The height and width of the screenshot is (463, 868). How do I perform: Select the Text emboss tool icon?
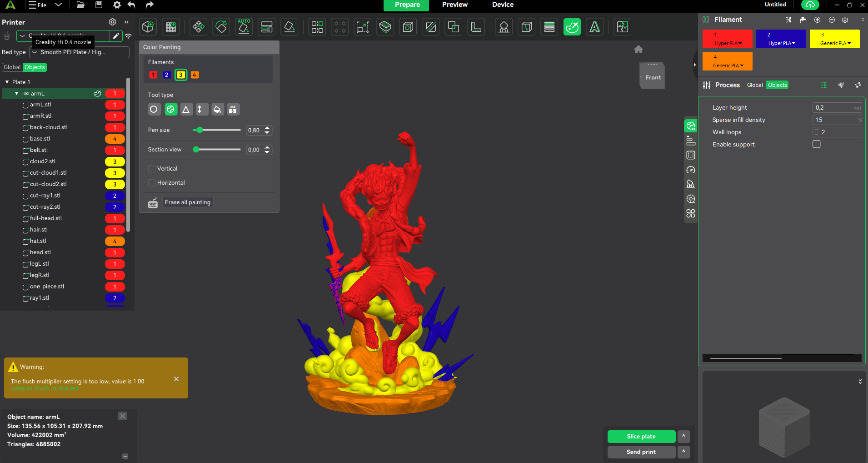click(x=595, y=27)
